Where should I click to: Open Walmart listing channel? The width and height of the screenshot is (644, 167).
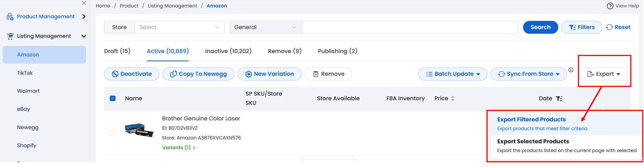pyautogui.click(x=28, y=91)
